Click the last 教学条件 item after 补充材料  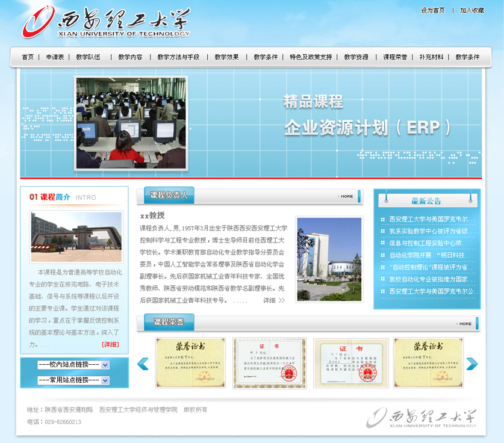click(x=467, y=57)
